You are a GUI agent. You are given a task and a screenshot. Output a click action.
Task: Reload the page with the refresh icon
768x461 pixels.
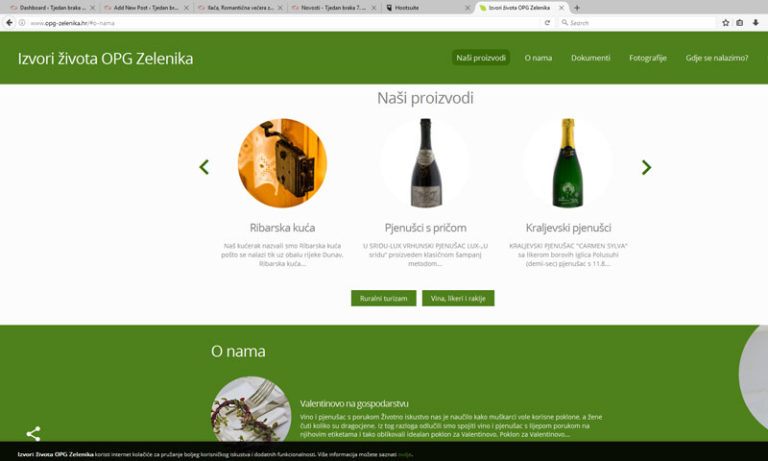[x=547, y=23]
